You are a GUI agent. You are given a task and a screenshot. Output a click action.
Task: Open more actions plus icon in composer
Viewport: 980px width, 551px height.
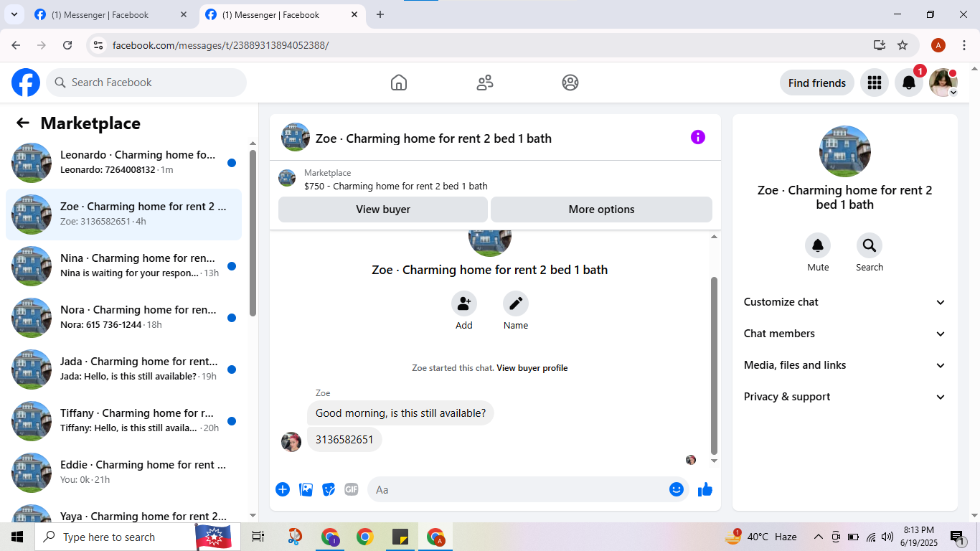[283, 489]
